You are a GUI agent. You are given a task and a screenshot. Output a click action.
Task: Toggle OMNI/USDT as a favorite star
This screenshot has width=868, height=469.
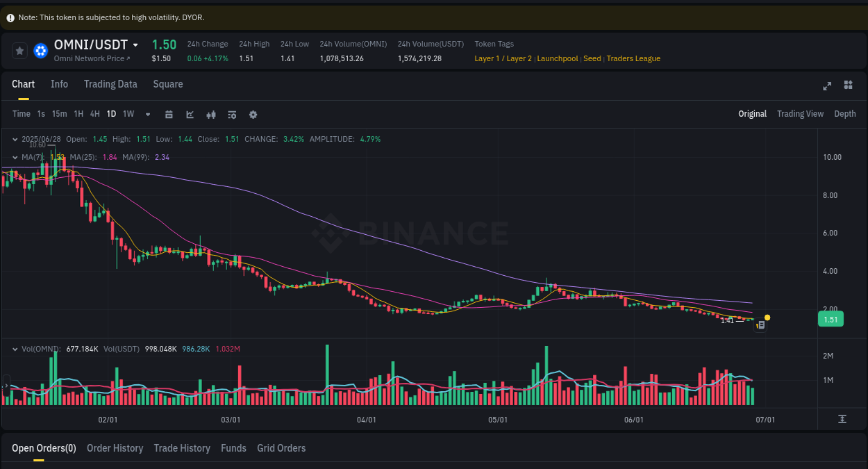tap(19, 50)
